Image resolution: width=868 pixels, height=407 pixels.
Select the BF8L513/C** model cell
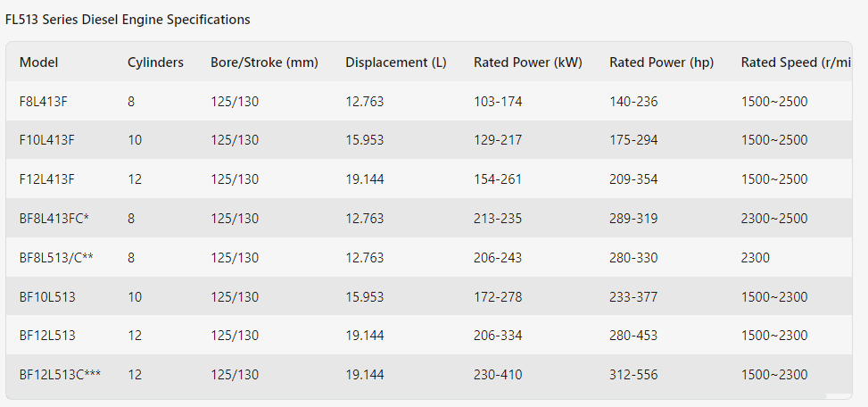click(56, 258)
